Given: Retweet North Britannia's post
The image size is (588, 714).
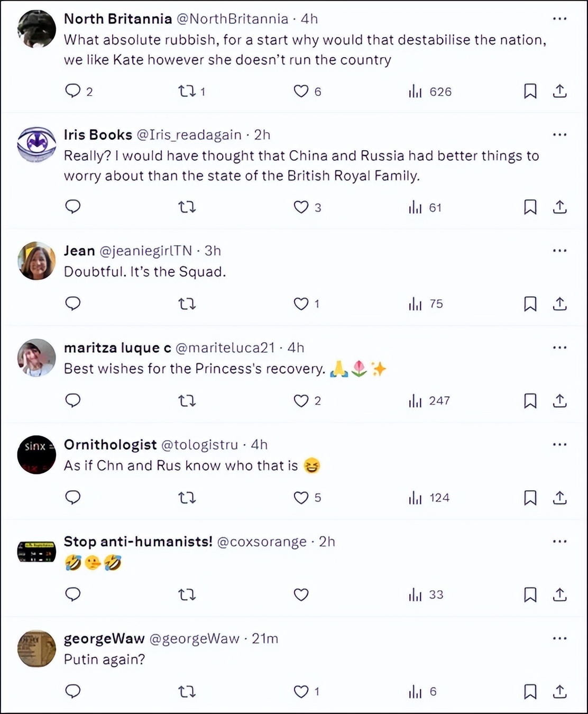Looking at the screenshot, I should pos(187,91).
